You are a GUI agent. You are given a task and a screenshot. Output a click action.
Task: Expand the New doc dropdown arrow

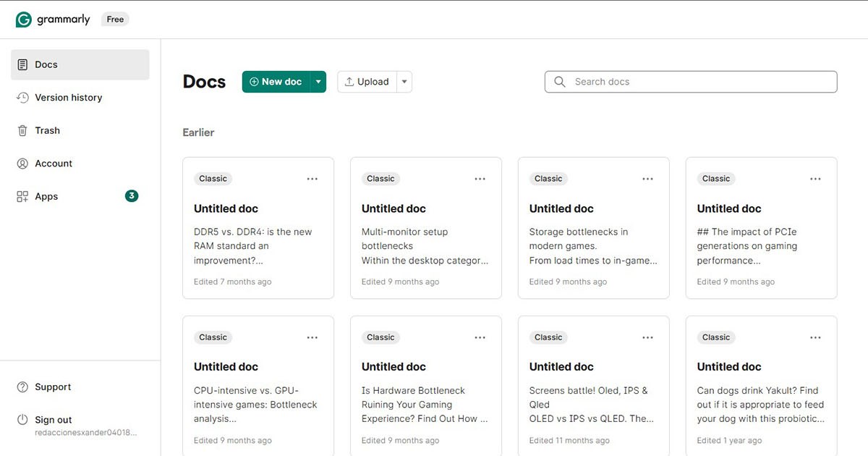coord(318,82)
